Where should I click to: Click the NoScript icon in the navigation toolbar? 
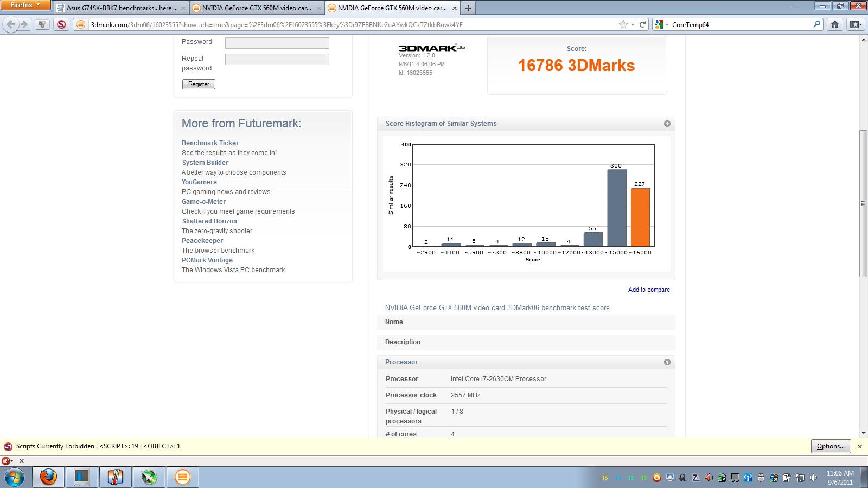coord(61,24)
